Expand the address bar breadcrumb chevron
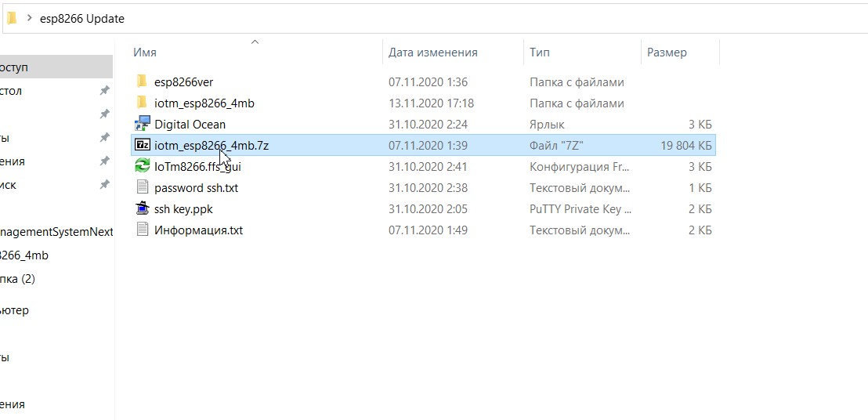 pos(29,18)
